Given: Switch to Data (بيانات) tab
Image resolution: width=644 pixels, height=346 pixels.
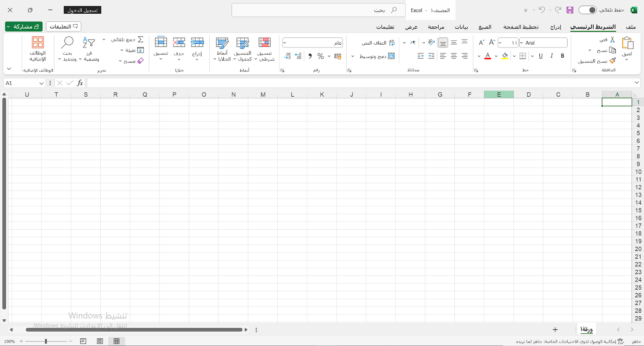Looking at the screenshot, I should (x=461, y=27).
